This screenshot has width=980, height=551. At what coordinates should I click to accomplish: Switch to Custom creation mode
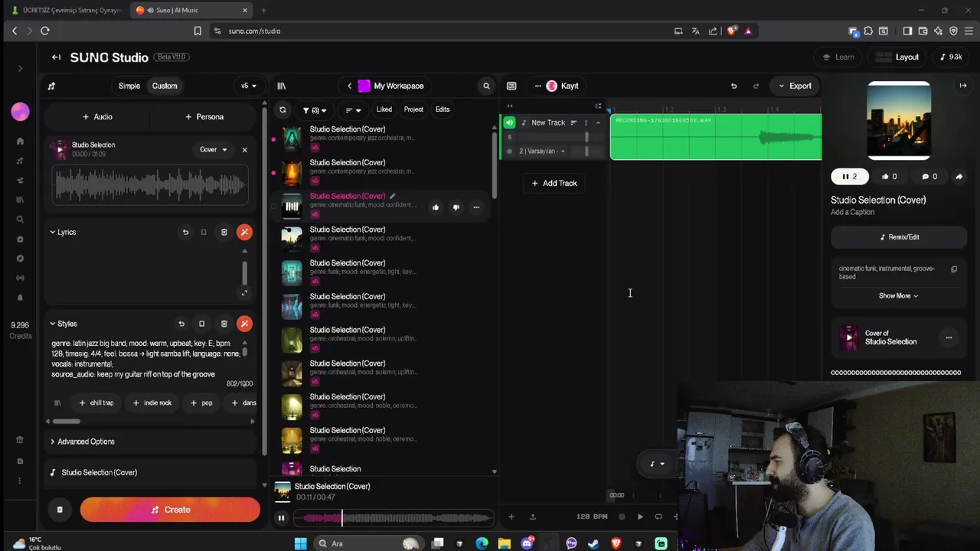[165, 86]
